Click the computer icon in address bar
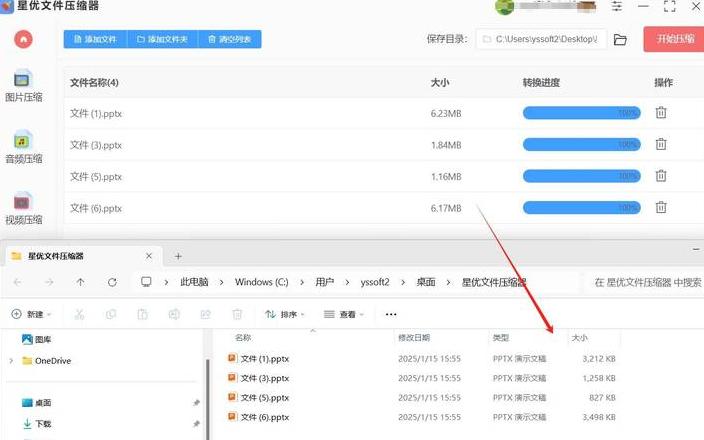The height and width of the screenshot is (440, 704). (146, 282)
